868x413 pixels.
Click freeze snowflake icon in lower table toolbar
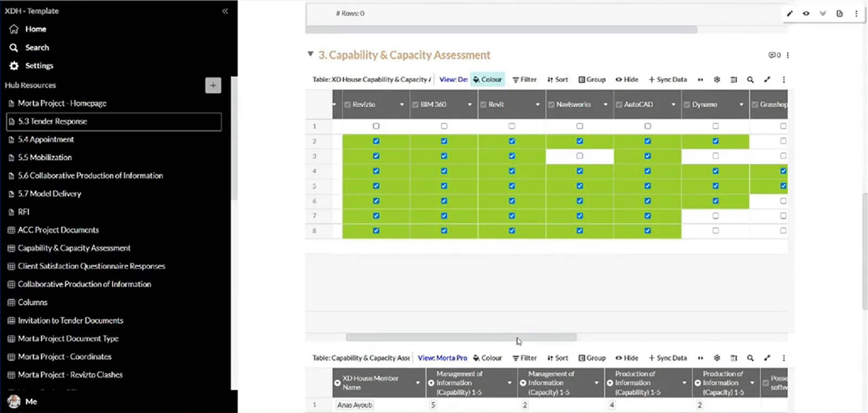coord(717,358)
